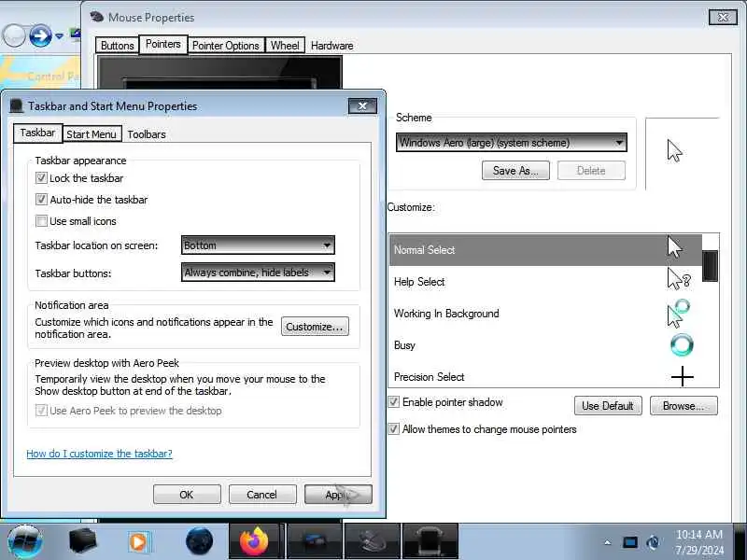Select the Precision Select row text

[429, 377]
